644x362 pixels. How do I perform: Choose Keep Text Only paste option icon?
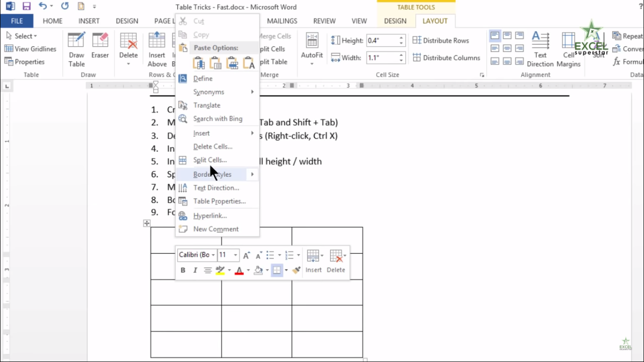tap(249, 62)
